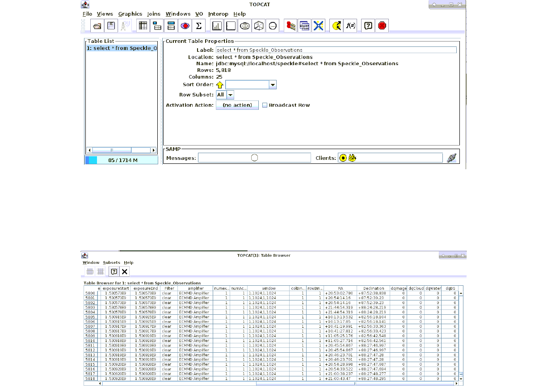547x392 pixels.
Task: Click the second SAMP client icon
Action: [352, 158]
